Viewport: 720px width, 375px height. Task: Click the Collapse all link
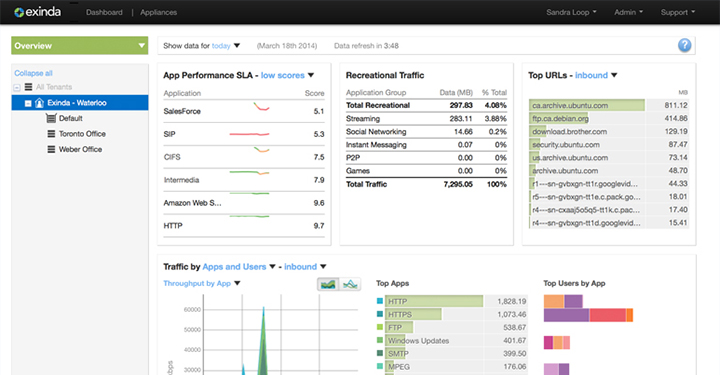coord(33,73)
